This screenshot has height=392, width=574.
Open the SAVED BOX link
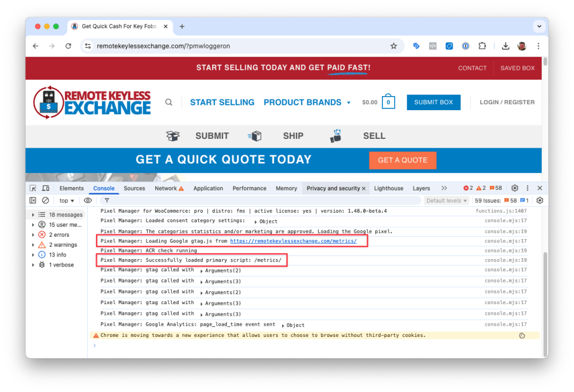point(517,68)
